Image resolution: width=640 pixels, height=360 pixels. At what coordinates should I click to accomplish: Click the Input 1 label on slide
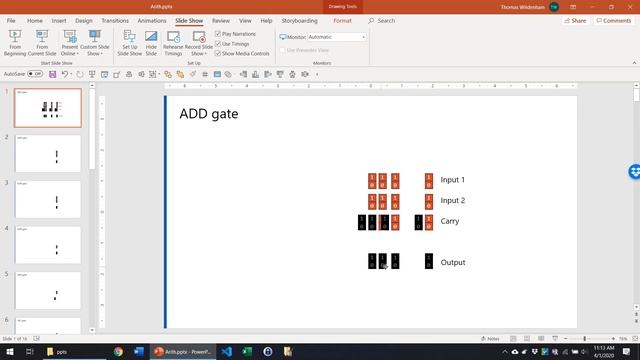click(452, 180)
